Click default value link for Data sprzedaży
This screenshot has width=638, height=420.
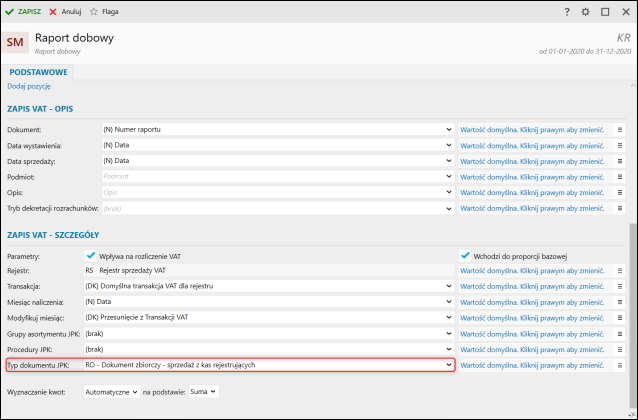coord(531,161)
